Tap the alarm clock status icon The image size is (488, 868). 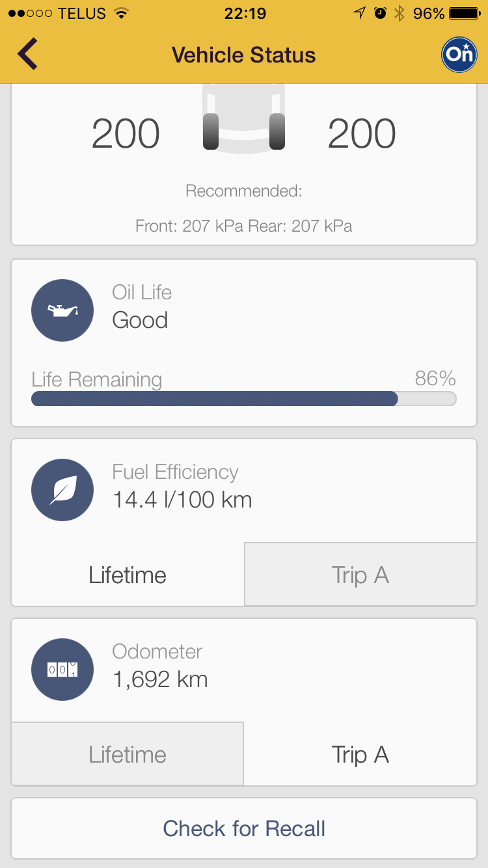pyautogui.click(x=380, y=14)
